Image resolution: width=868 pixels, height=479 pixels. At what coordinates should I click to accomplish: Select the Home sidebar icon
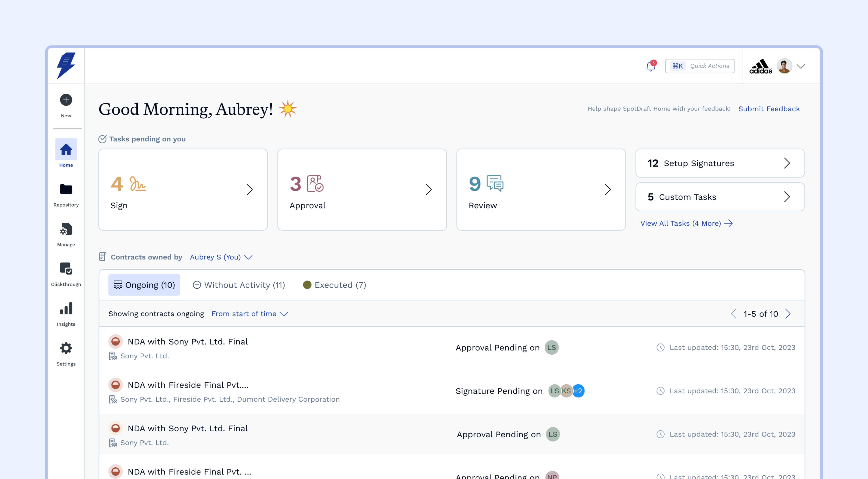coord(66,150)
